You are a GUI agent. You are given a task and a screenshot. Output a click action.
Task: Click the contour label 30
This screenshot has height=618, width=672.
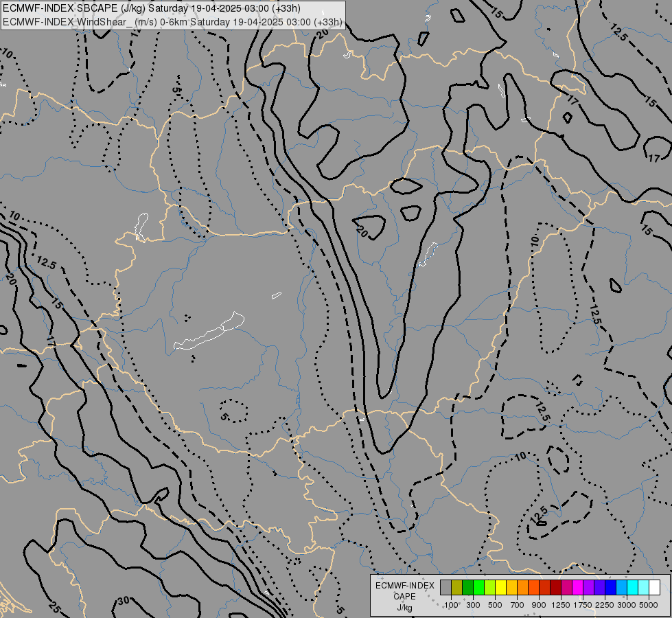(x=124, y=600)
